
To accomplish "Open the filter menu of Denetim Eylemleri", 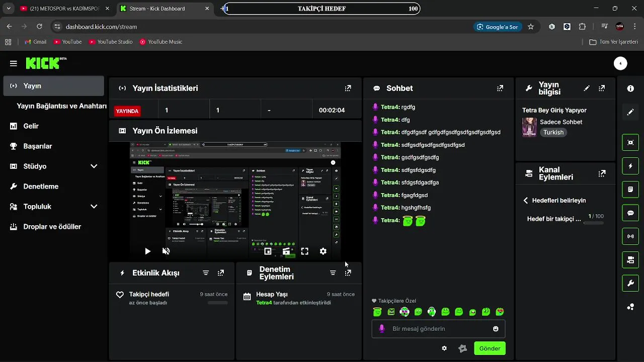I will tap(333, 273).
